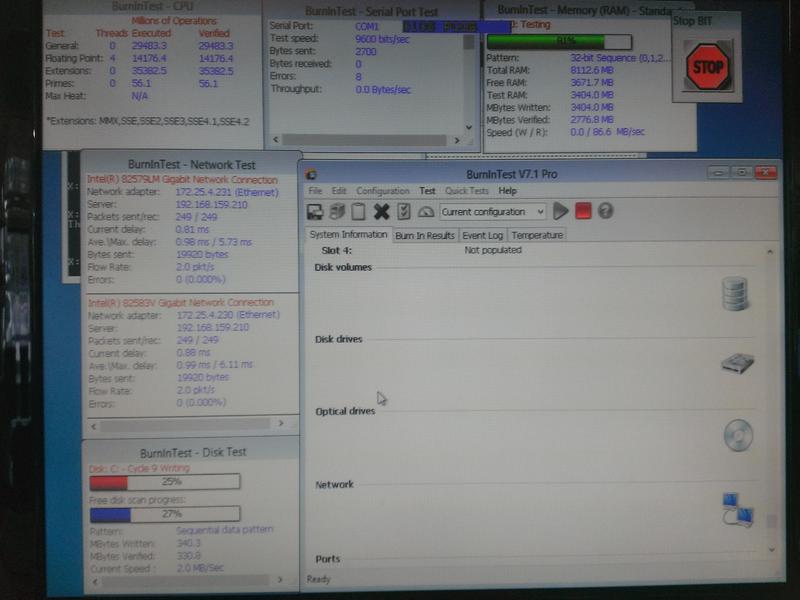The height and width of the screenshot is (600, 800).
Task: Click network adapter value 172.25.4.230
Action: [228, 315]
